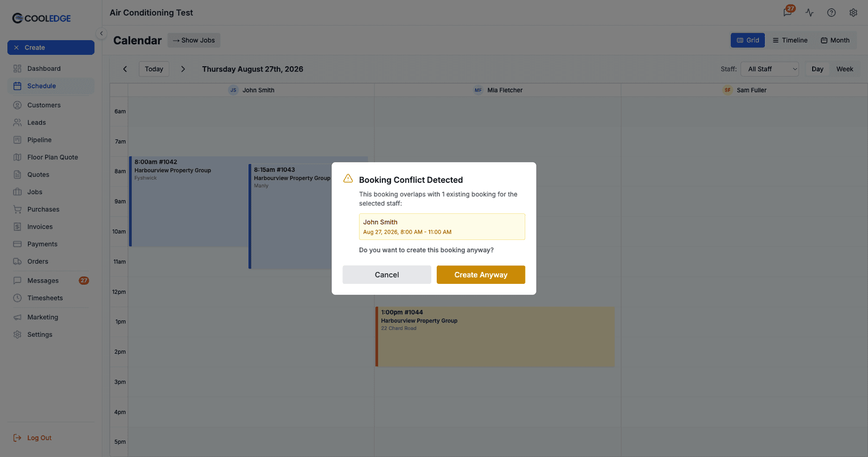Screen dimensions: 868x457
Task: Open the settings gear in header
Action: pos(853,12)
